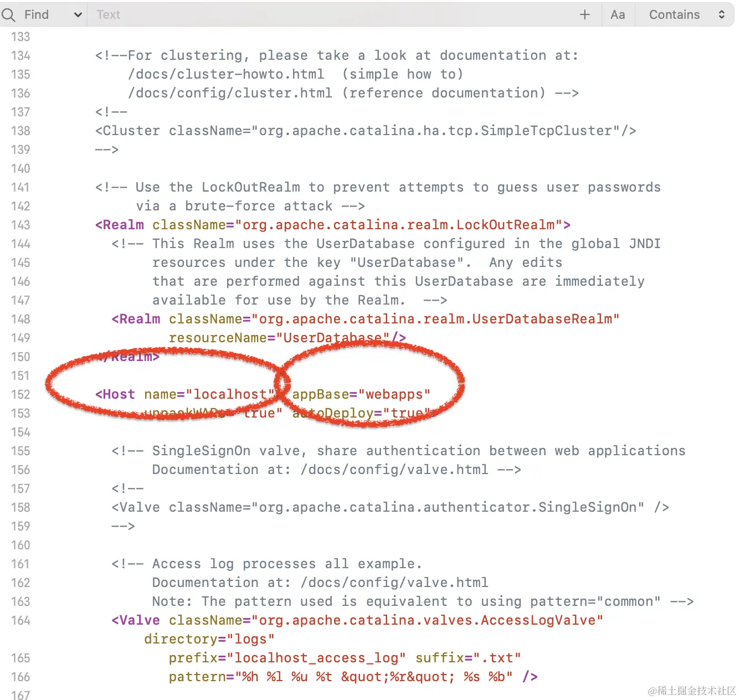Select the Host opening tag on line 152
740x700 pixels.
click(x=115, y=394)
